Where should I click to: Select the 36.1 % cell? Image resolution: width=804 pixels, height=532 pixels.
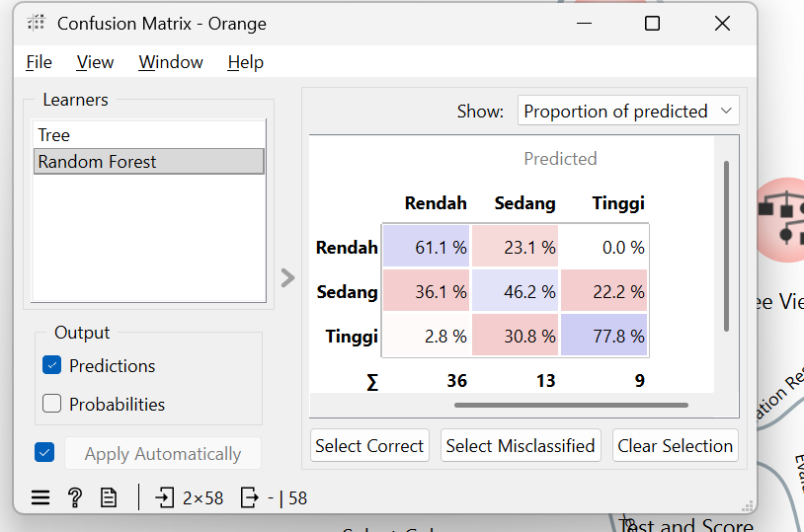click(x=426, y=290)
